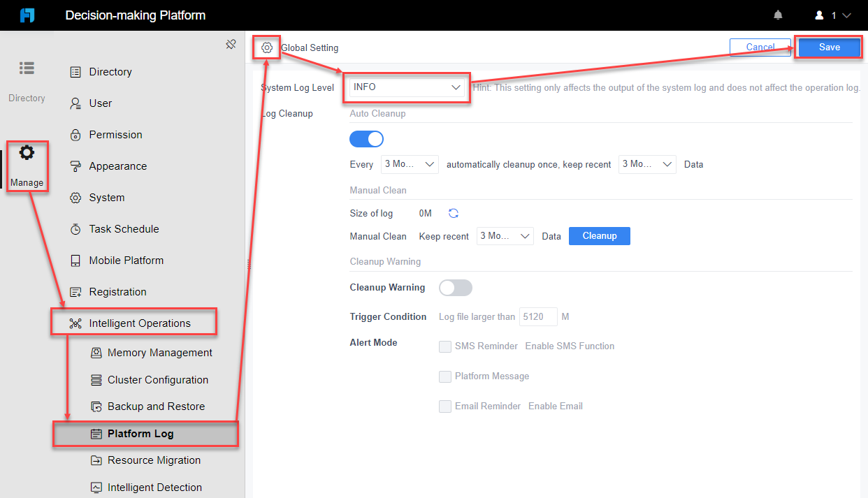Disable the Auto Cleanup toggle
Screen dimensions: 868x498
(366, 138)
